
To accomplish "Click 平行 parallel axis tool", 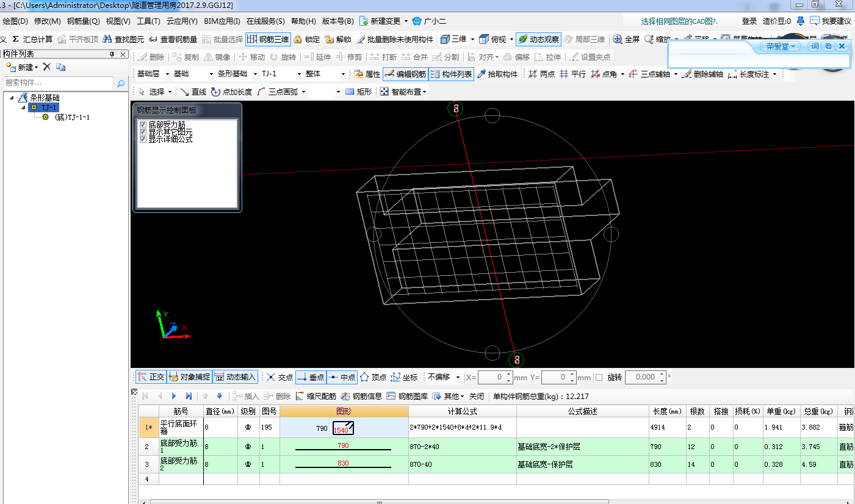I will [x=572, y=74].
